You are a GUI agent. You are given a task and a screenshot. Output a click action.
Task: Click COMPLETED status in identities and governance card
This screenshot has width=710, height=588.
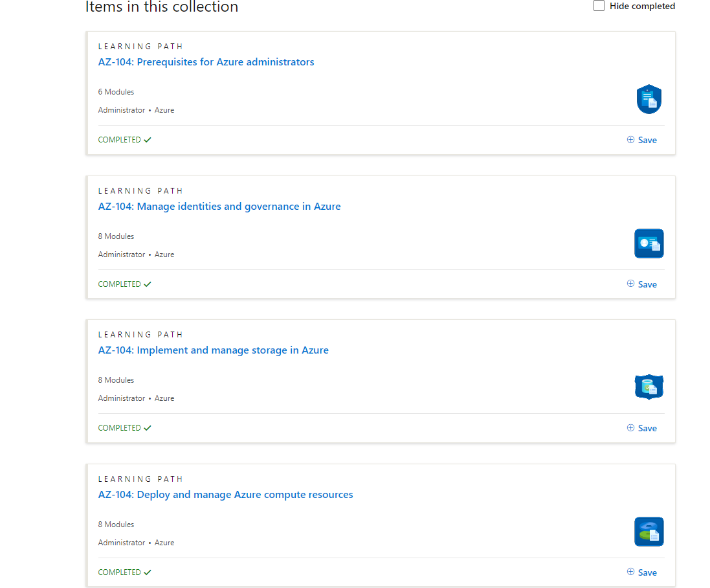124,284
